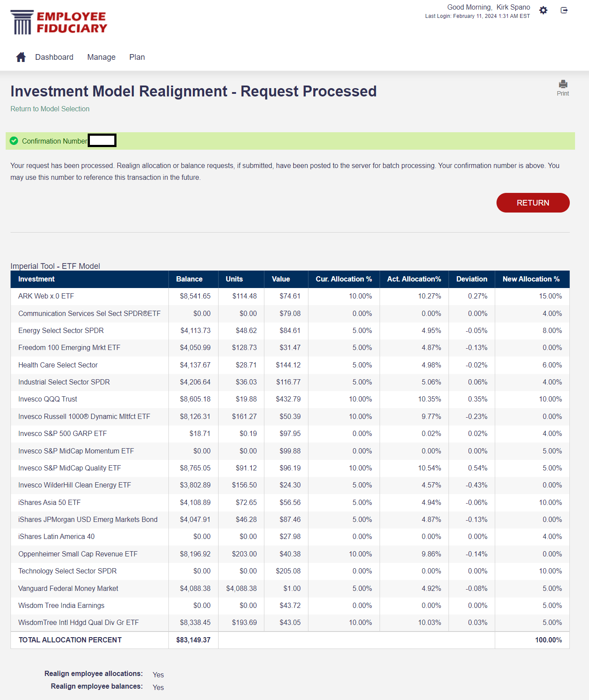Open the Dashboard menu
Image resolution: width=589 pixels, height=700 pixels.
click(x=54, y=57)
